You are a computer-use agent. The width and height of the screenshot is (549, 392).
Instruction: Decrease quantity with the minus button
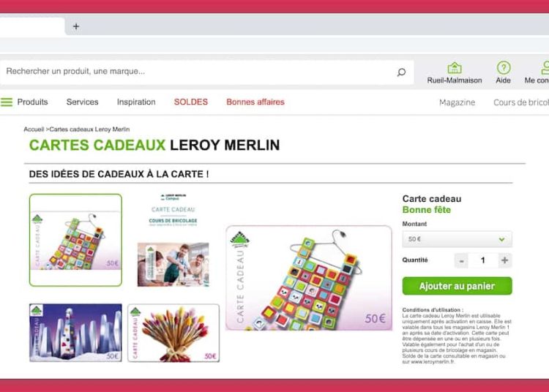coord(461,260)
